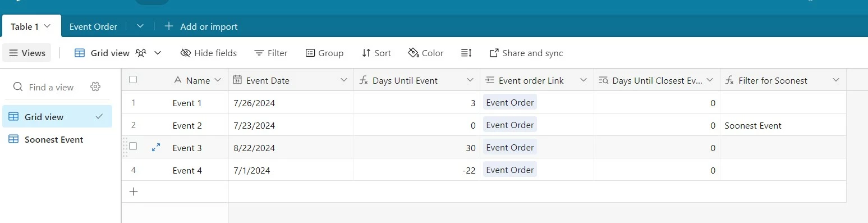Open Filter for Soonest column dropdown
Screen dimensions: 868x223
836,80
